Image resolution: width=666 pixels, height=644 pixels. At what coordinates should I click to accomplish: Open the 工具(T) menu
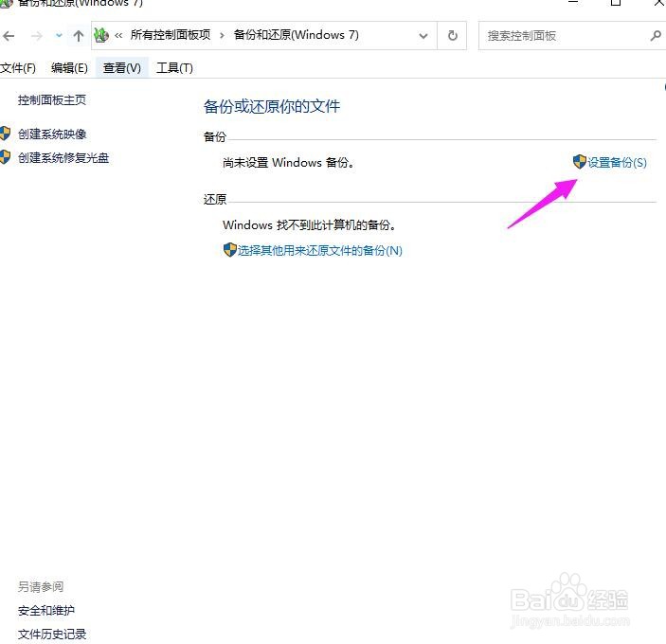[x=174, y=68]
